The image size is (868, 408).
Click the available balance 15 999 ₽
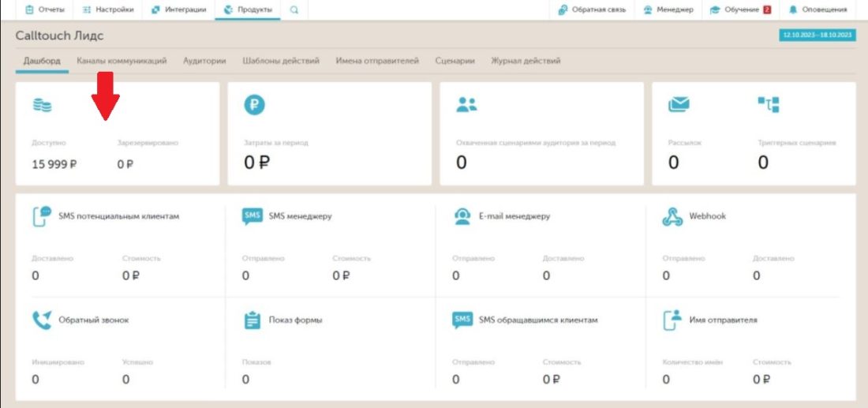point(54,164)
